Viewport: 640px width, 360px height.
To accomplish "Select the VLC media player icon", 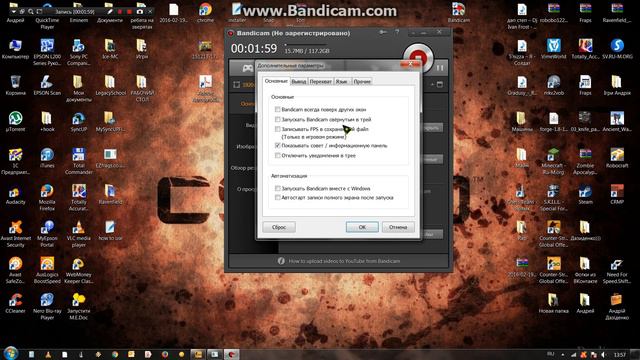I will pyautogui.click(x=78, y=234).
